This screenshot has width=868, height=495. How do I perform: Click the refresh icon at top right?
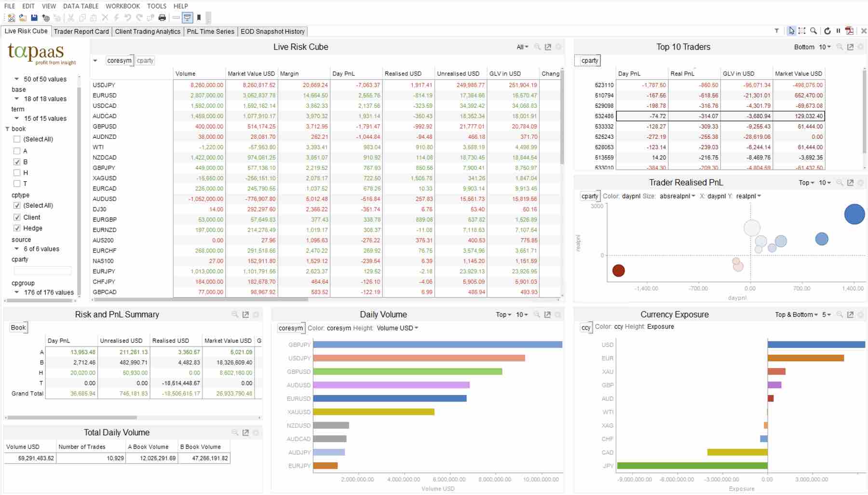[827, 31]
